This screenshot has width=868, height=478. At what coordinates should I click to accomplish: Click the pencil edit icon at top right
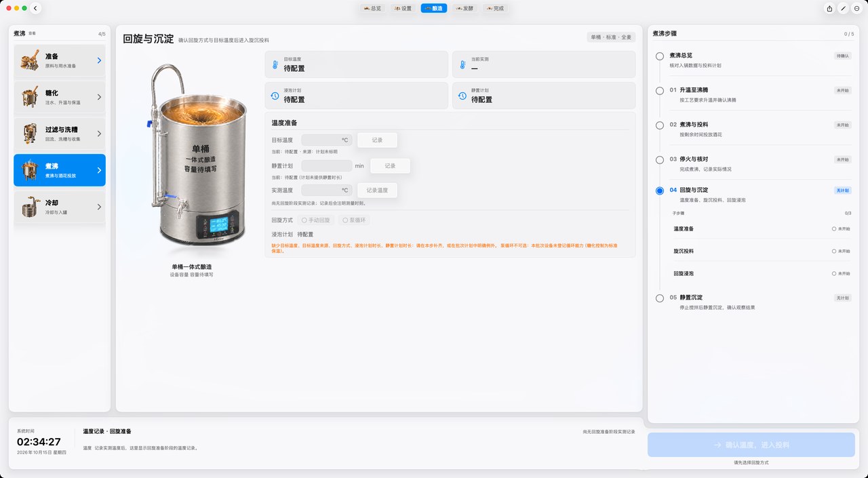[x=843, y=8]
